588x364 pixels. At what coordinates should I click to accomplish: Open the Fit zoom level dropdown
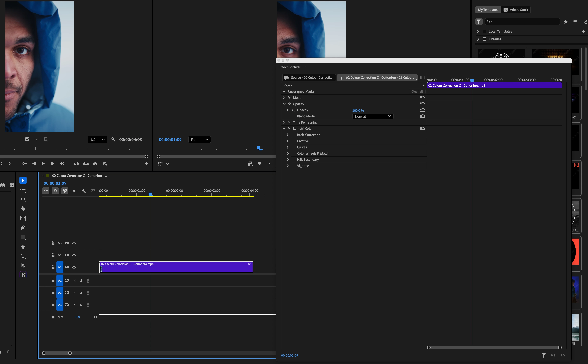pos(199,140)
